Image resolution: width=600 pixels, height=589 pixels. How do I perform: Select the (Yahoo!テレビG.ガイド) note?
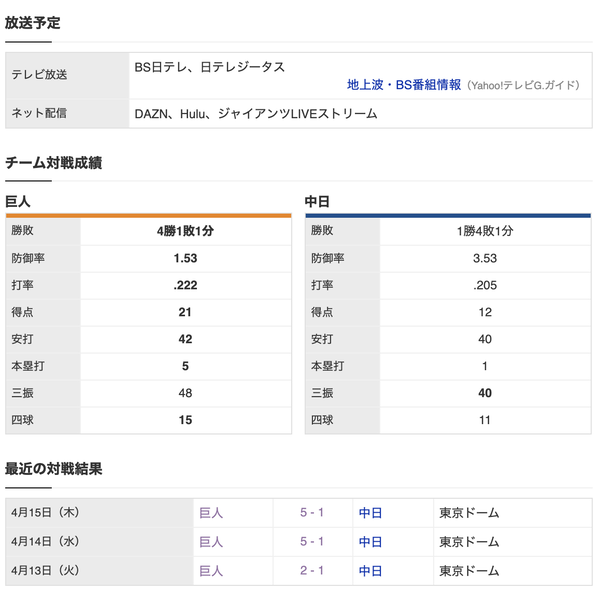click(x=523, y=85)
